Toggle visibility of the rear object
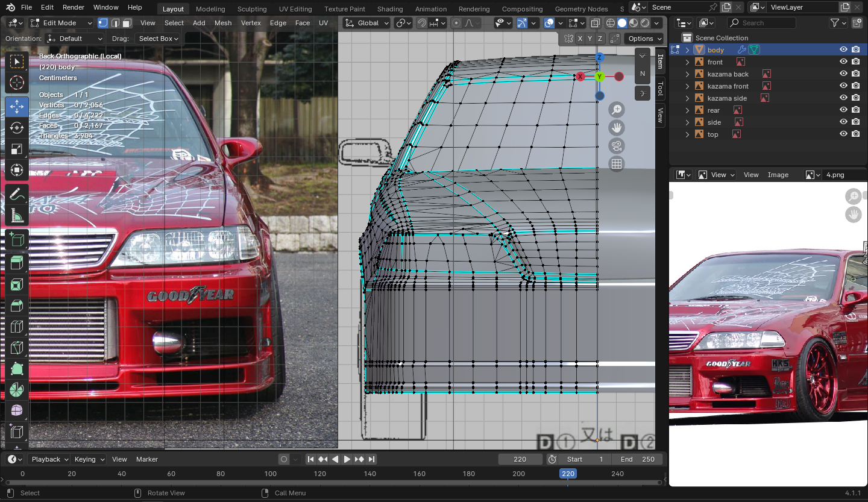 click(843, 110)
